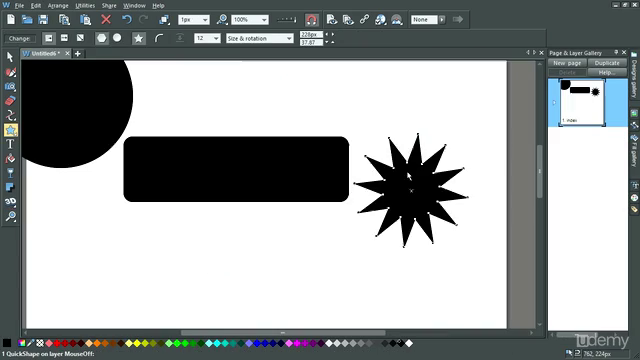Open the Arrange icon flyout
This screenshot has width=640, height=360.
coord(164,20)
